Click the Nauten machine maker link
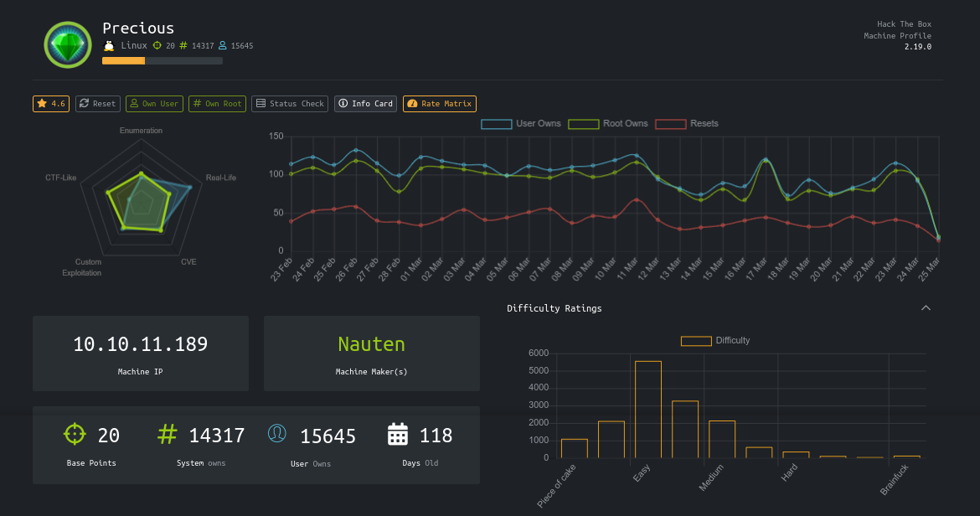The width and height of the screenshot is (980, 516). coord(371,344)
